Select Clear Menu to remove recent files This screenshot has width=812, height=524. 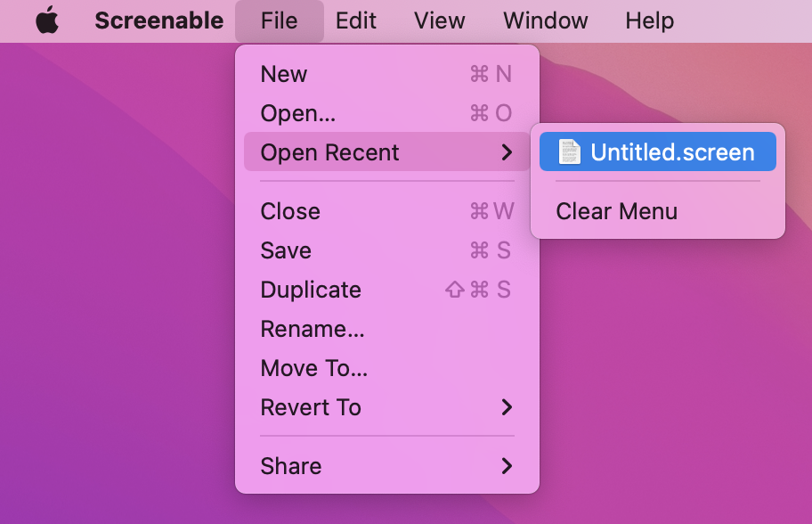click(616, 211)
